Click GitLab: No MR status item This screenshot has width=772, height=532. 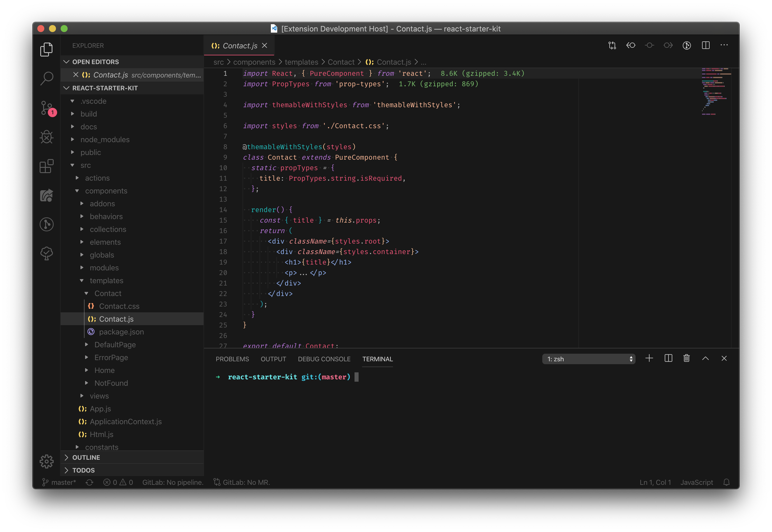242,482
